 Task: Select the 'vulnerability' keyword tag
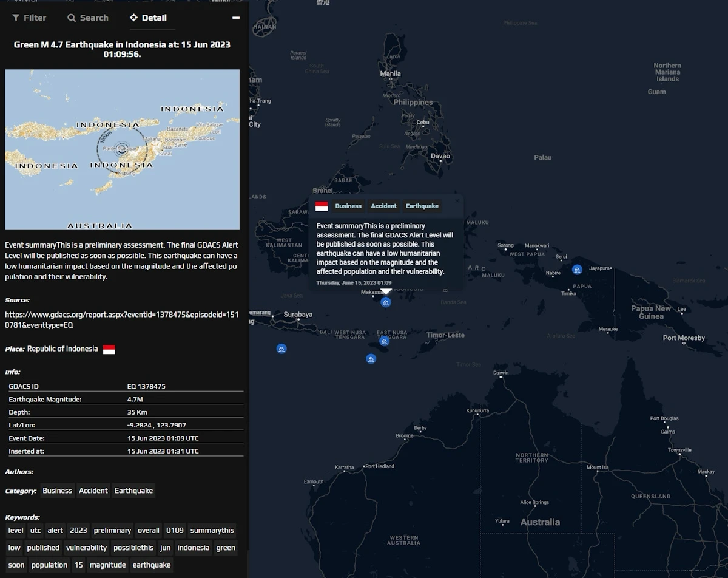(x=86, y=548)
